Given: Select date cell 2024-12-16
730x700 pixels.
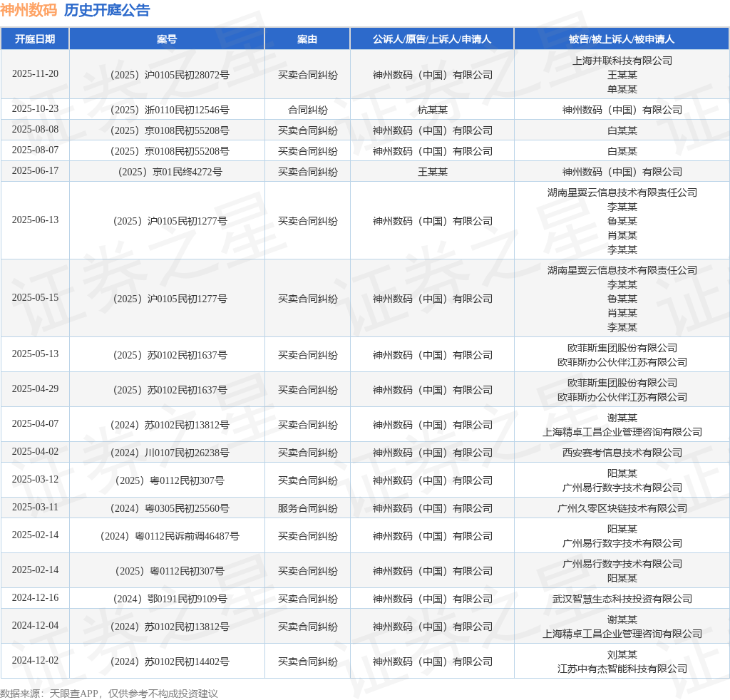Looking at the screenshot, I should point(36,597).
